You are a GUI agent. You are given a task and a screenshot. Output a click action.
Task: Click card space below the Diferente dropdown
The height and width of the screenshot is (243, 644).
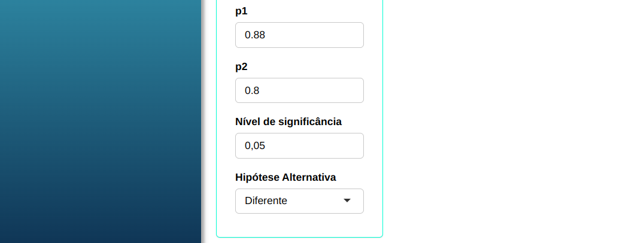click(x=299, y=225)
